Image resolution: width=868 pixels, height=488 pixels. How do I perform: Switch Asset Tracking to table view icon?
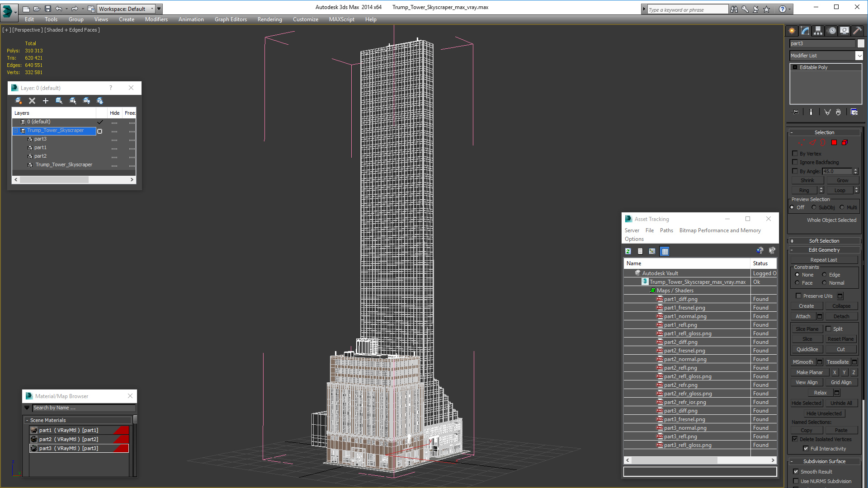pyautogui.click(x=665, y=251)
